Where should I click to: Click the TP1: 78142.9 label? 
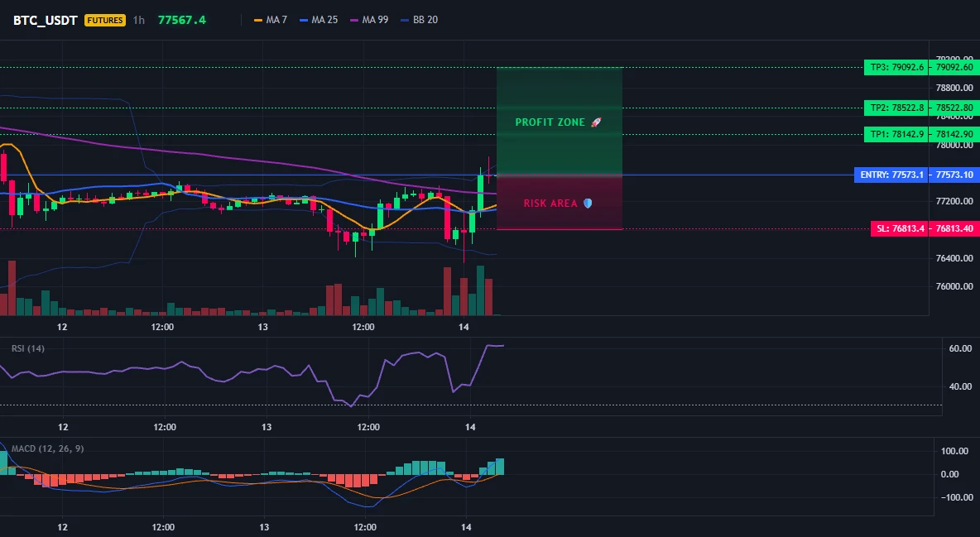[x=896, y=134]
